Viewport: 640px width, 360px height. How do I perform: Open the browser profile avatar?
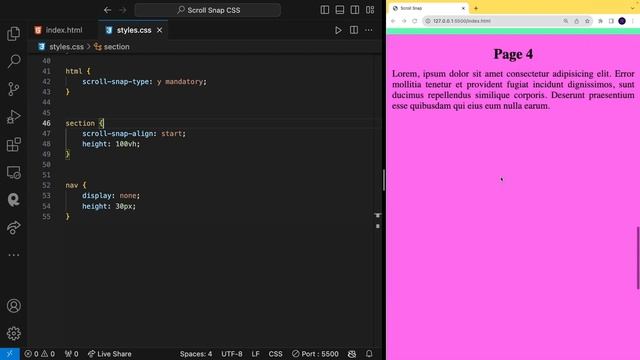(x=622, y=21)
